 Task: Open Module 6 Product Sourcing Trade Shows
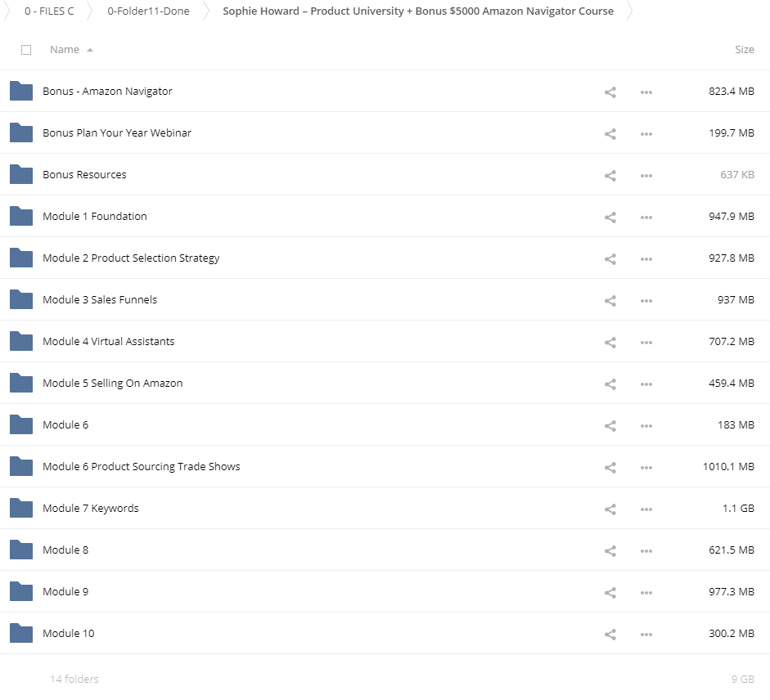(141, 467)
